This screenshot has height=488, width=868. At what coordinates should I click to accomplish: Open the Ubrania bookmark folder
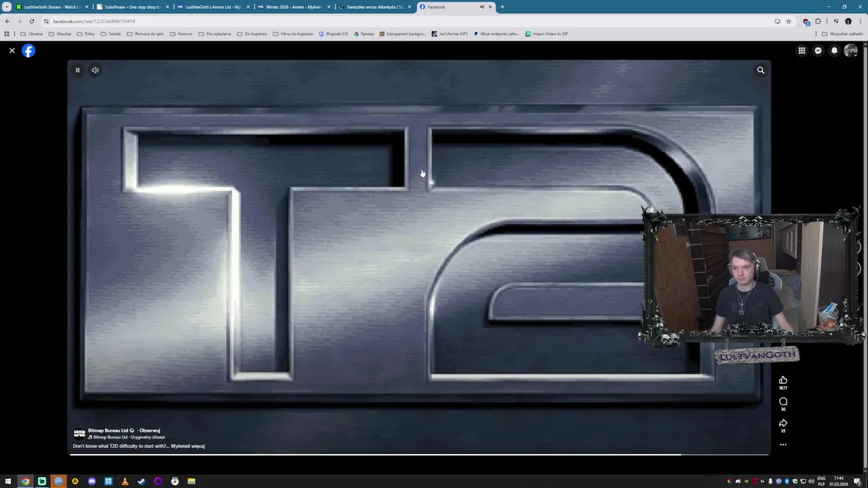coord(31,34)
